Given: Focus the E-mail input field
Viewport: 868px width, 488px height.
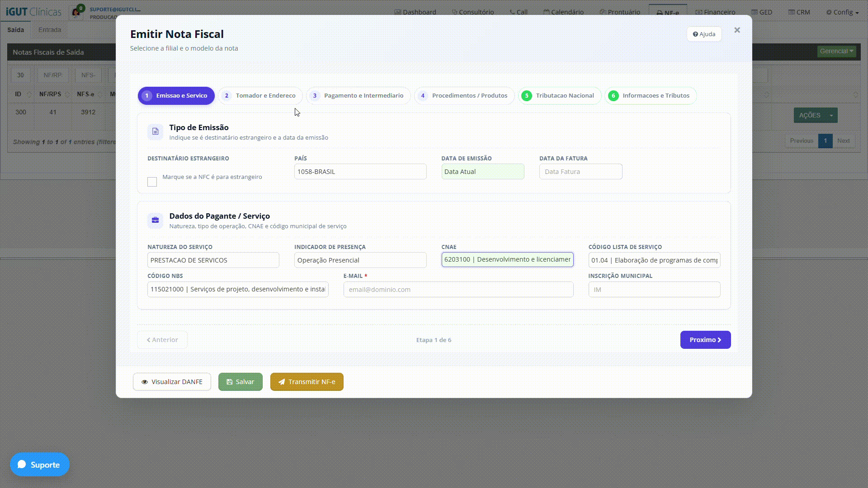Looking at the screenshot, I should tap(458, 290).
